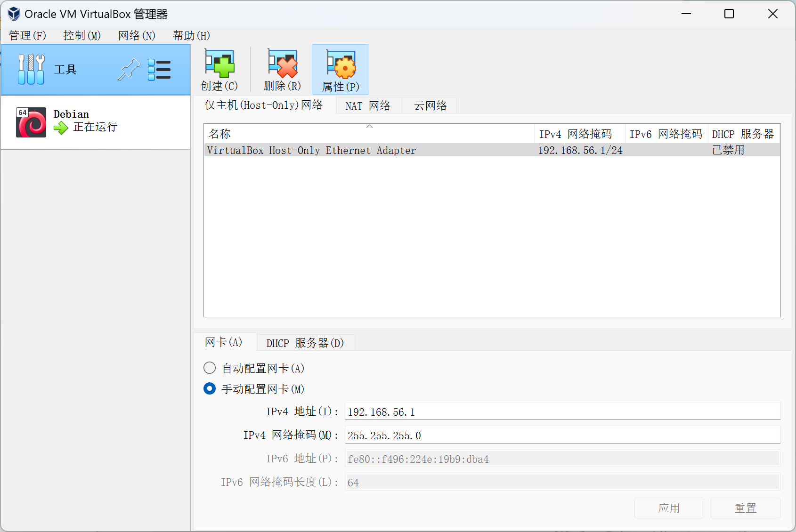Screen dimensions: 796x532
Task: Switch to the 仅主机(Host-Only)网络 tab
Action: click(264, 105)
